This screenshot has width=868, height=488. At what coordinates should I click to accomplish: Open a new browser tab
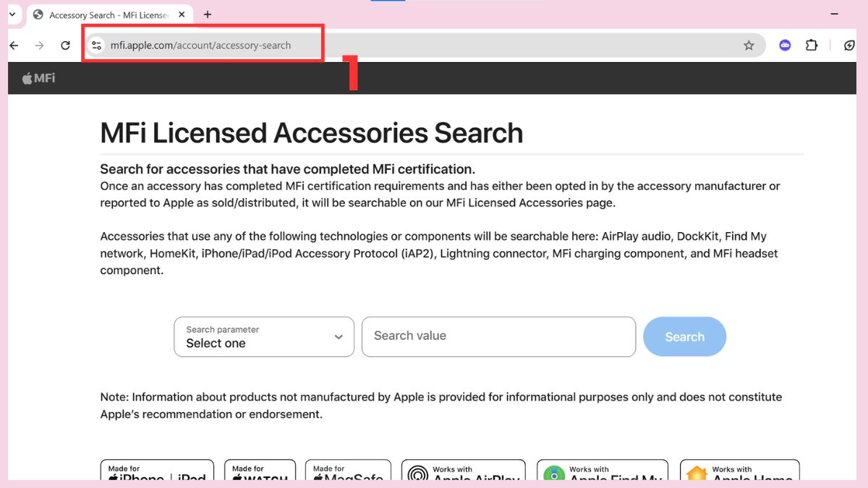pyautogui.click(x=207, y=14)
